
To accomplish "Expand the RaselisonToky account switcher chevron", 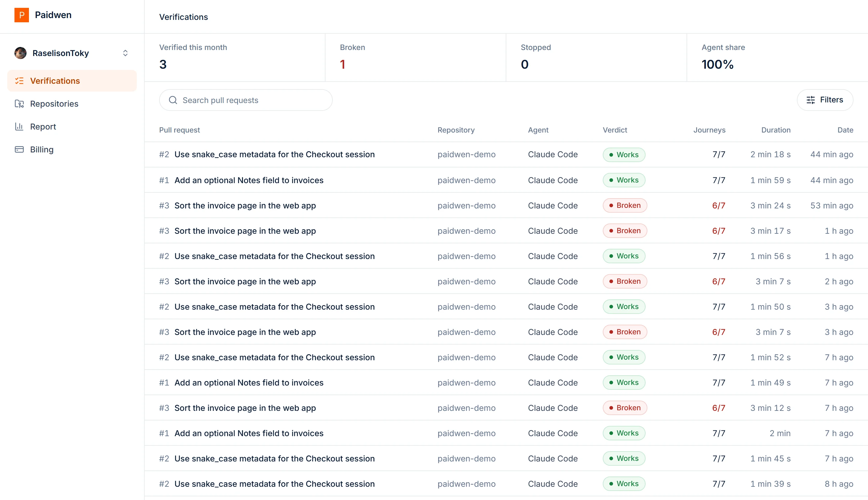I will [x=125, y=53].
